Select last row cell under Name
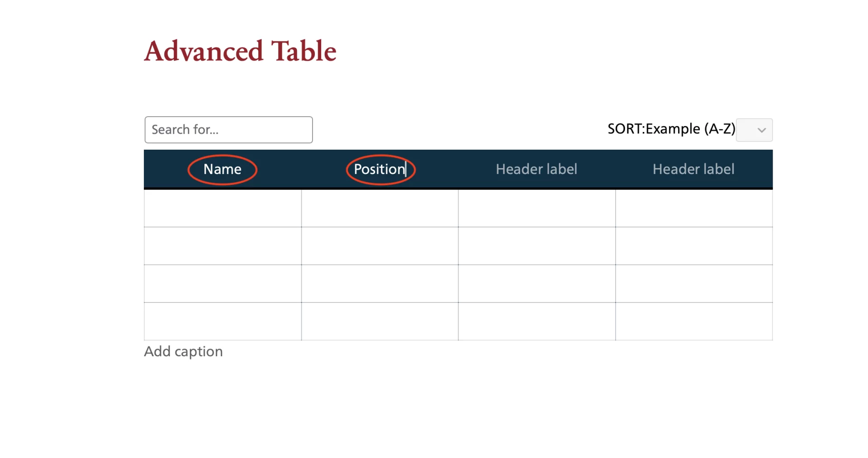 223,321
